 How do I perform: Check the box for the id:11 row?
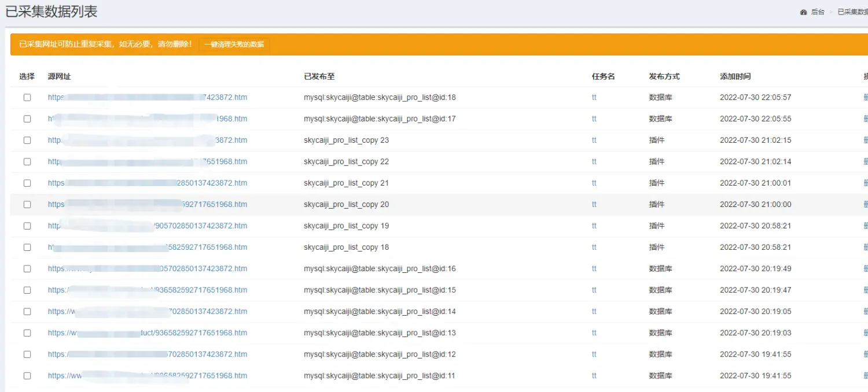pyautogui.click(x=27, y=376)
